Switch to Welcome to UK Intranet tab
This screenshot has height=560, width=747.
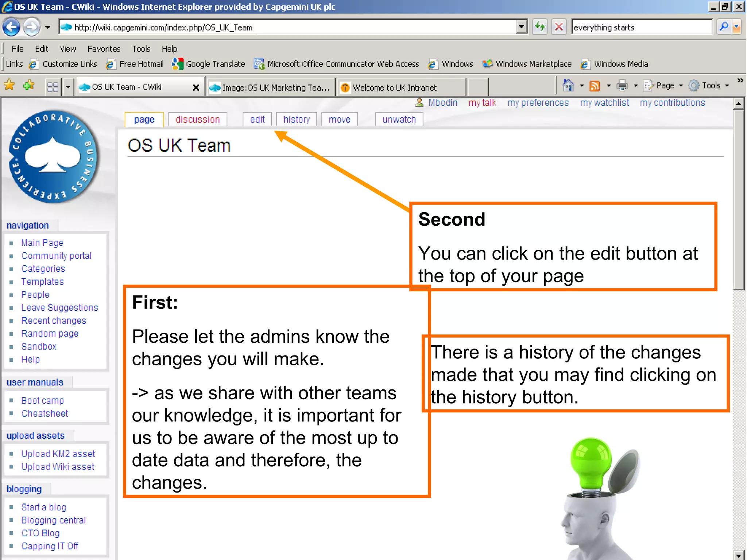[394, 87]
